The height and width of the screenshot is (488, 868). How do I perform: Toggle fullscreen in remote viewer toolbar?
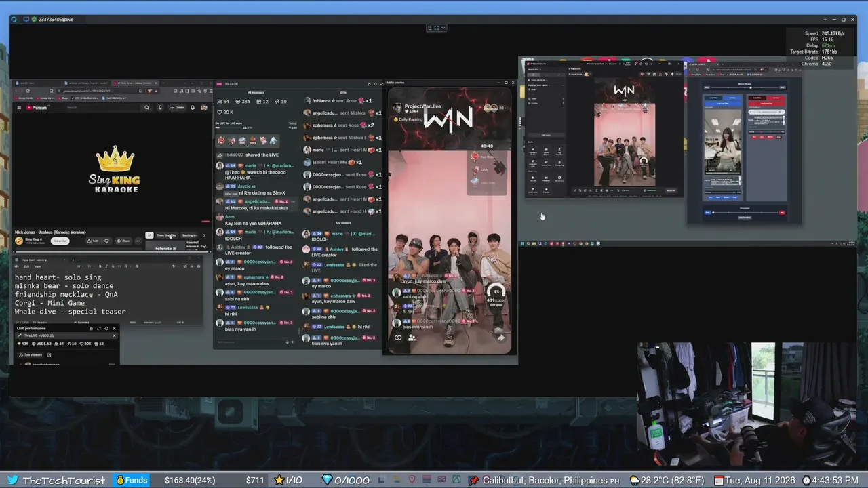point(436,28)
